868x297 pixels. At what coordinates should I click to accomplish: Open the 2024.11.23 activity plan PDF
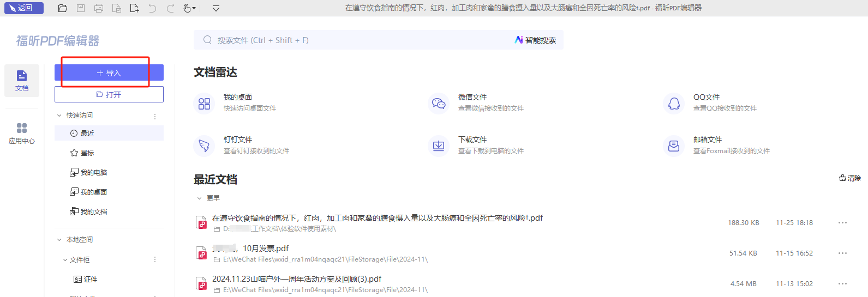coord(297,279)
